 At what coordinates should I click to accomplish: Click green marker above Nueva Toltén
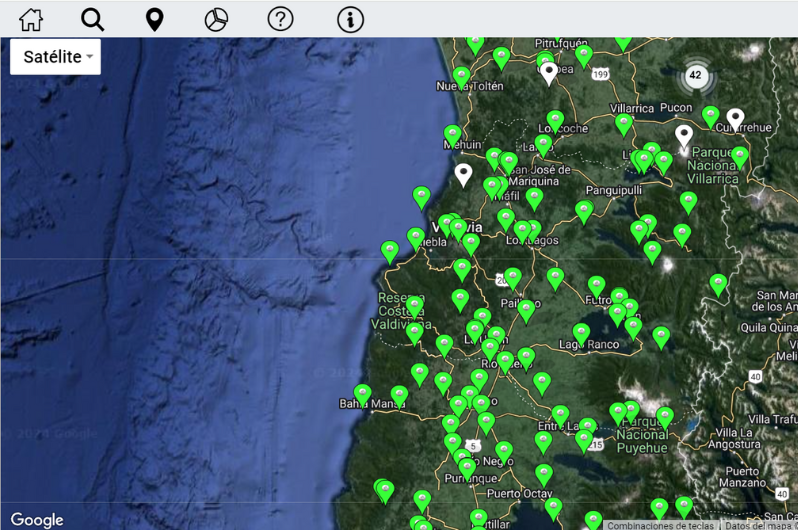coord(461,75)
